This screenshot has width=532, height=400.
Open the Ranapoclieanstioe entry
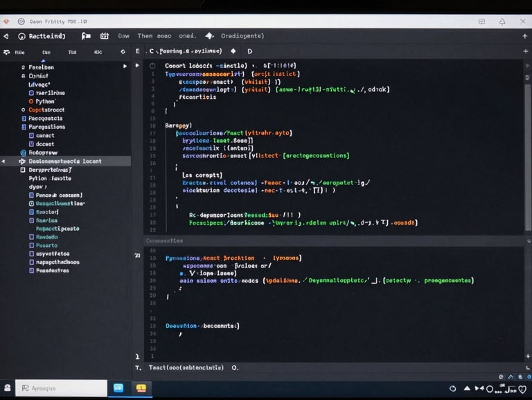pos(57,203)
